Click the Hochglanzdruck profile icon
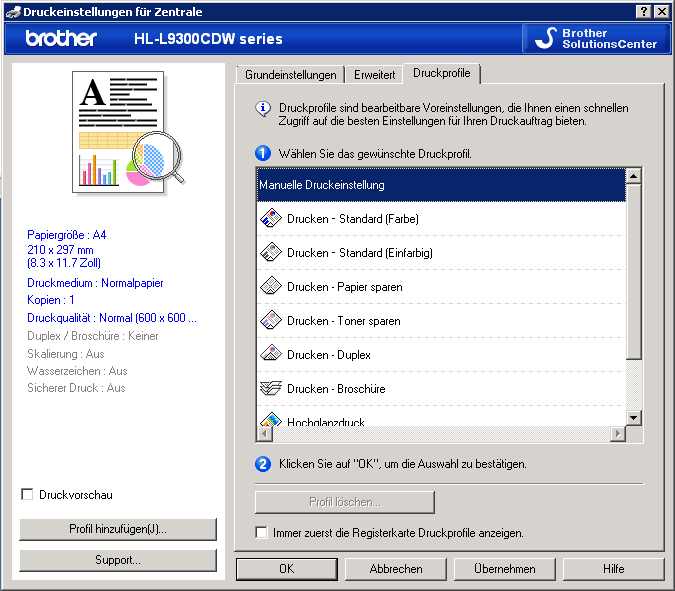This screenshot has width=675, height=591. point(271,419)
